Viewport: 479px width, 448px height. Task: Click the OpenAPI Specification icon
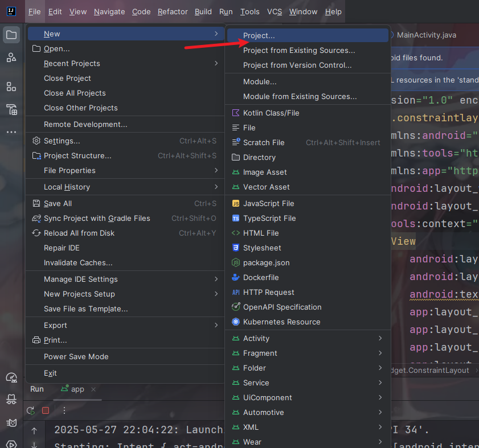(x=236, y=307)
